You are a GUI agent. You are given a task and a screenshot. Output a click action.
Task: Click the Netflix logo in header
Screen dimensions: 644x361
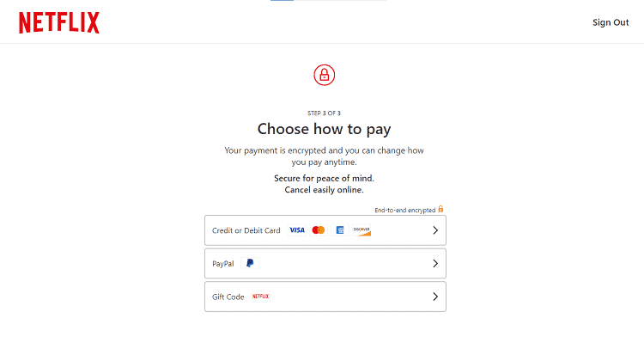59,22
